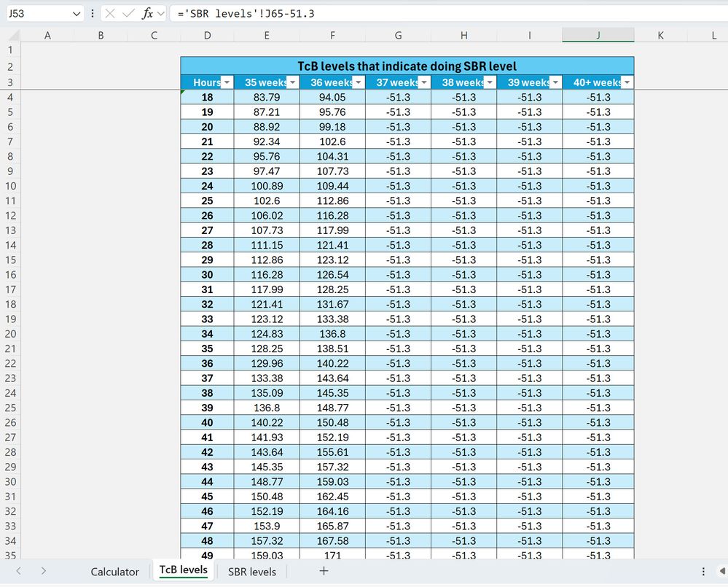Select column D header
The height and width of the screenshot is (587, 728).
pyautogui.click(x=207, y=35)
